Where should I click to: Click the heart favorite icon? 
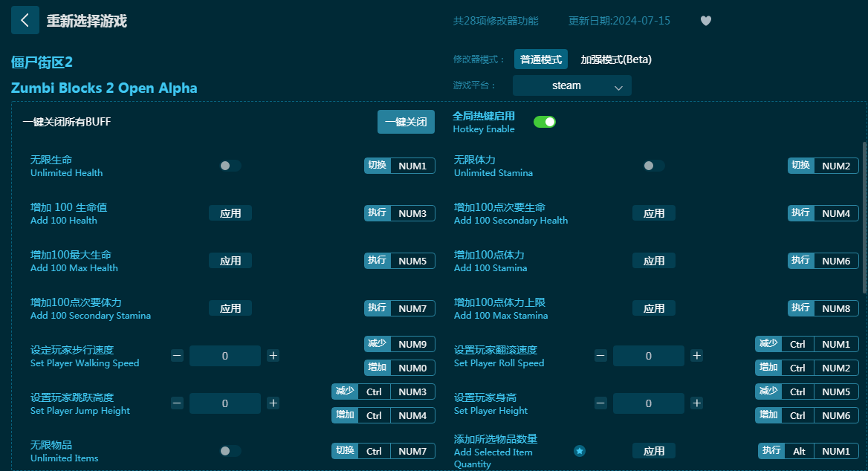tap(706, 21)
